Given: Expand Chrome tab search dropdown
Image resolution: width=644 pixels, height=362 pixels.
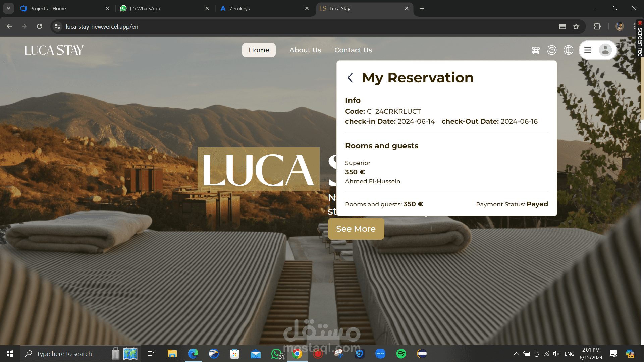Looking at the screenshot, I should click(x=8, y=8).
